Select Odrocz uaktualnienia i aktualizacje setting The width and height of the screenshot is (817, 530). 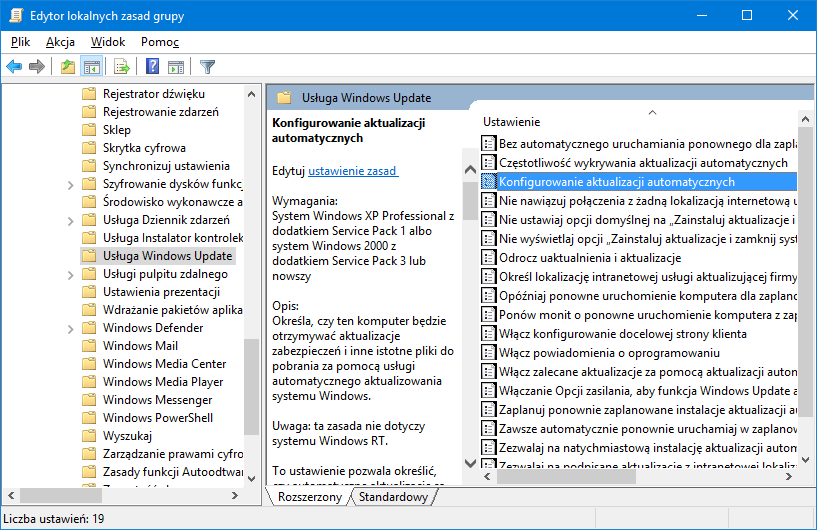(590, 257)
